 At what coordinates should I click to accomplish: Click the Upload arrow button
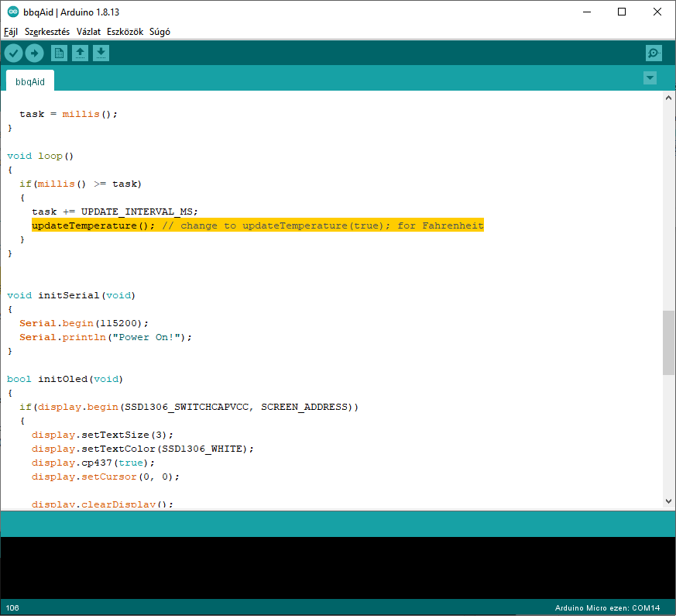[x=35, y=53]
